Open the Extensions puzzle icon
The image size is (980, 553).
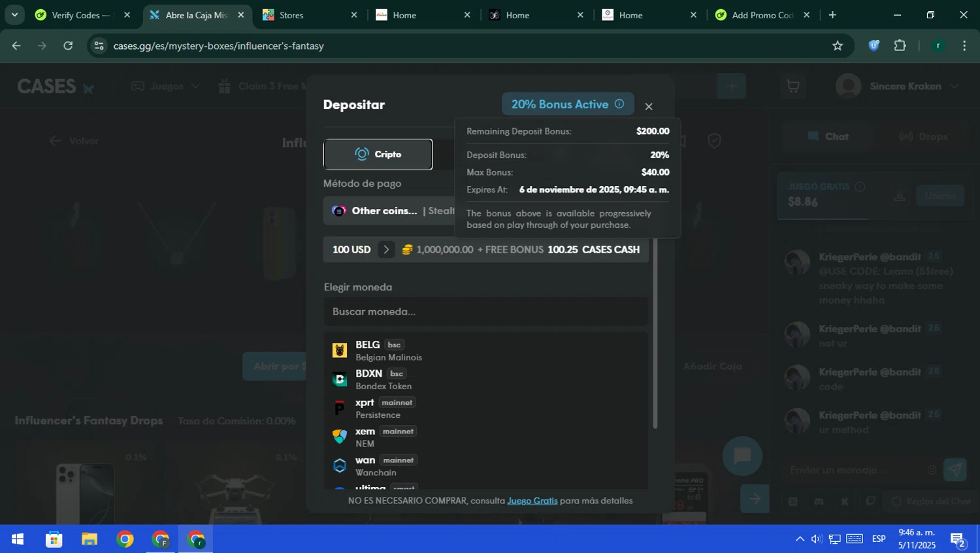coord(900,46)
